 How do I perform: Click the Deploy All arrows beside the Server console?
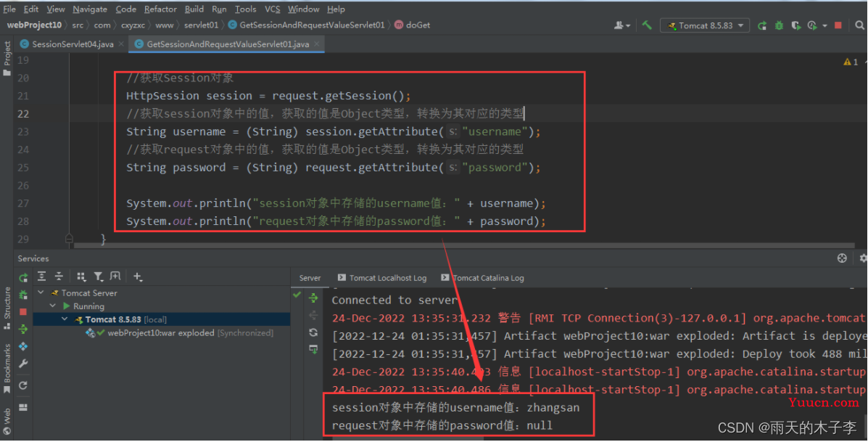[313, 298]
